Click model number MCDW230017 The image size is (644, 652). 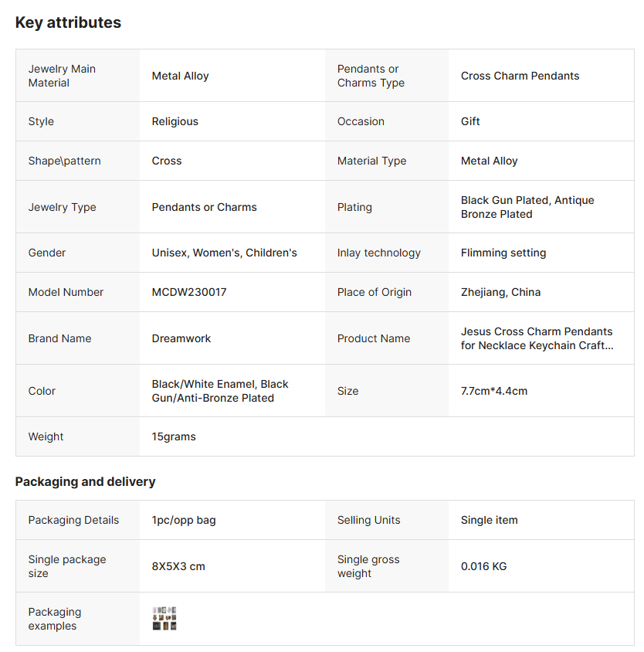point(189,292)
